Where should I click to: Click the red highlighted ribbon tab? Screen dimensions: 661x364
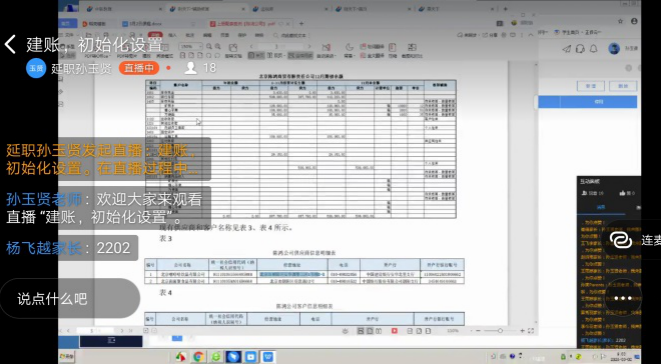tap(155, 35)
